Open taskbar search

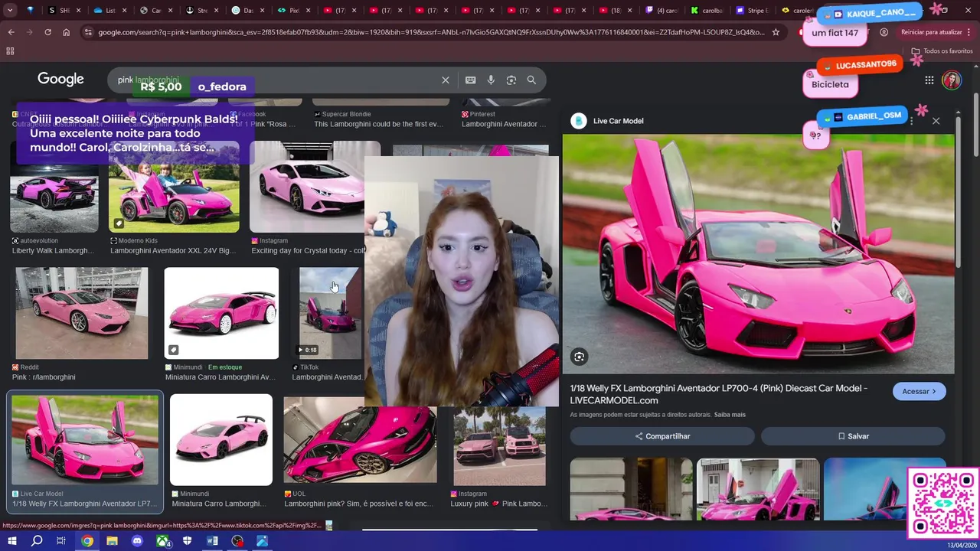[x=37, y=541]
